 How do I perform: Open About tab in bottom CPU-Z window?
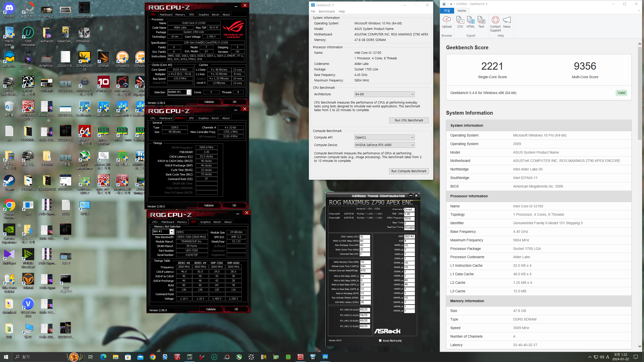(x=228, y=222)
